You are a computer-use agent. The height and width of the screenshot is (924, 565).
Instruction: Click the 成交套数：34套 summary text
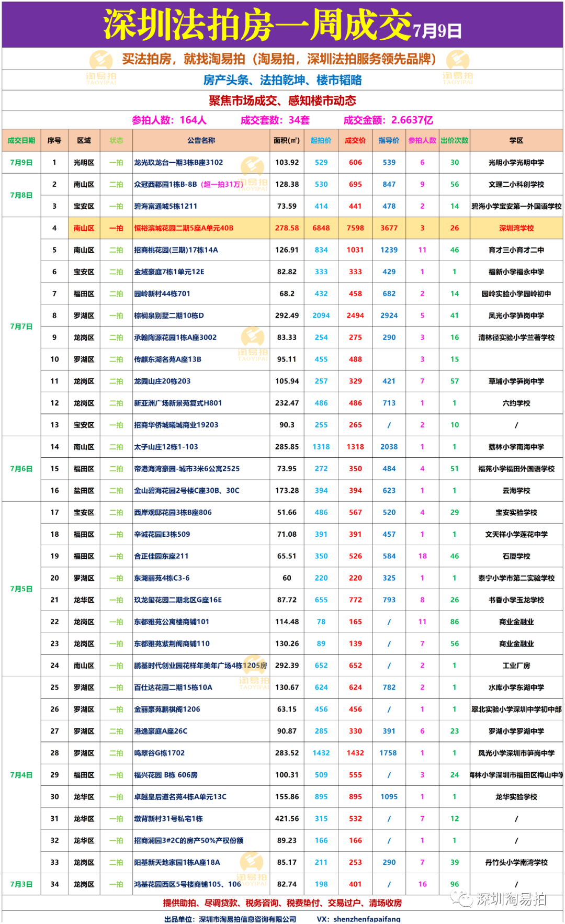275,120
